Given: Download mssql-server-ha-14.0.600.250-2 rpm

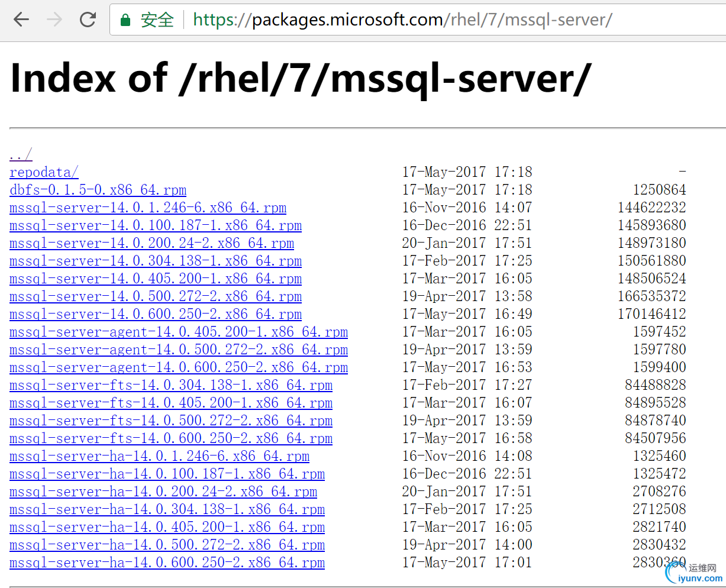Looking at the screenshot, I should [167, 563].
